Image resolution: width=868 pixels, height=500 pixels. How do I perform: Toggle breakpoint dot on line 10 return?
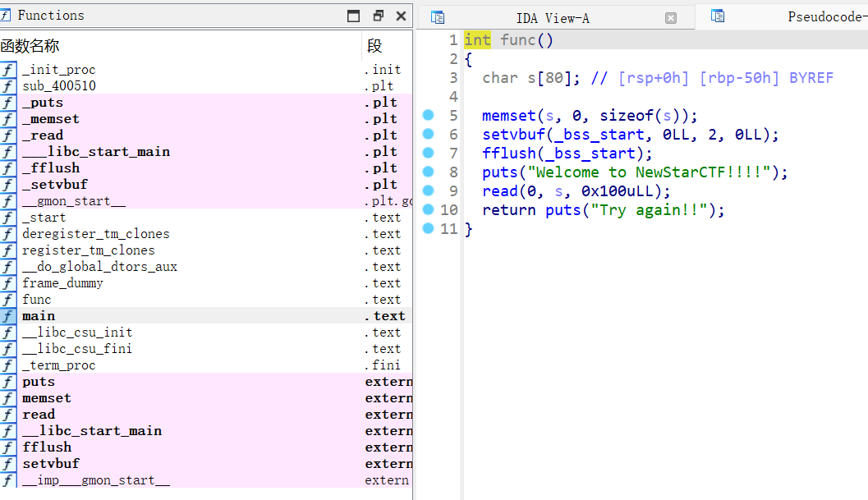pyautogui.click(x=428, y=209)
